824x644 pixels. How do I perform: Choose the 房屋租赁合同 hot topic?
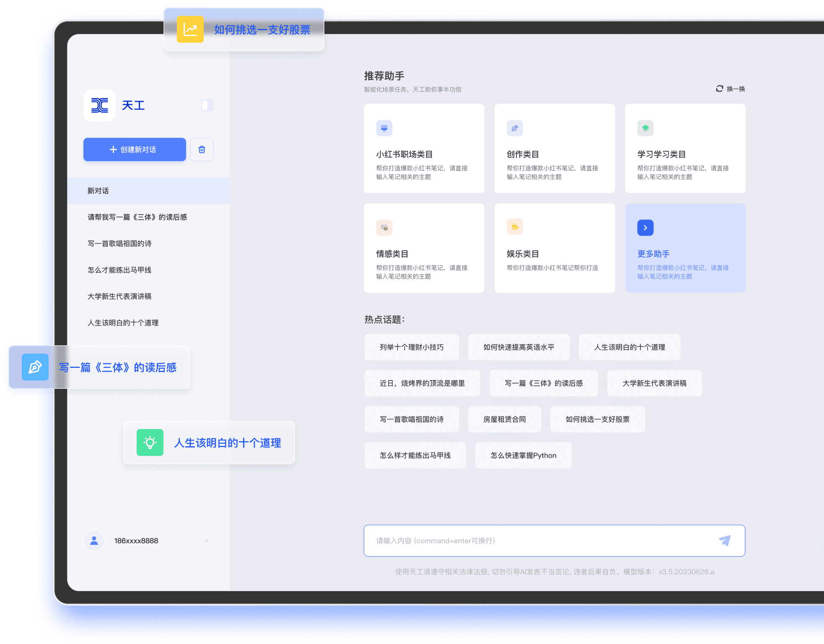504,419
